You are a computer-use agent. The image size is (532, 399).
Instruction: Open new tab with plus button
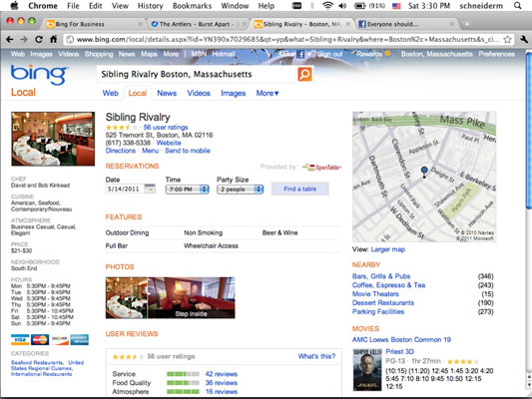(x=467, y=24)
